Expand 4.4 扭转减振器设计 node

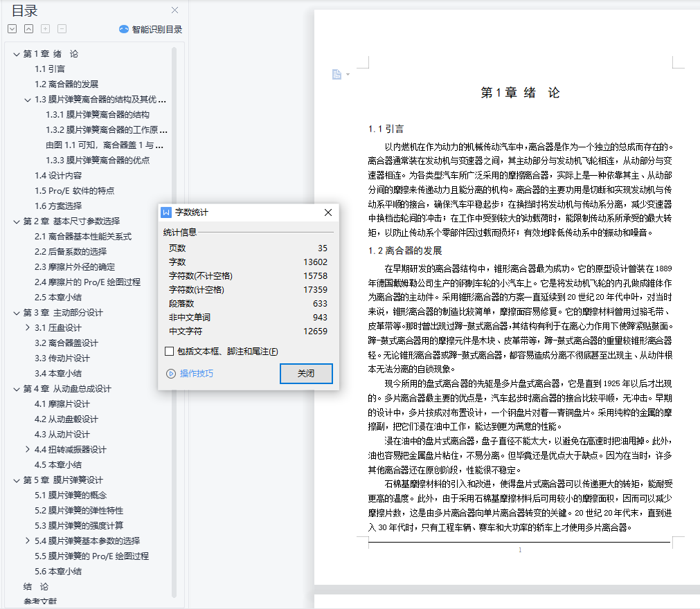pyautogui.click(x=28, y=449)
